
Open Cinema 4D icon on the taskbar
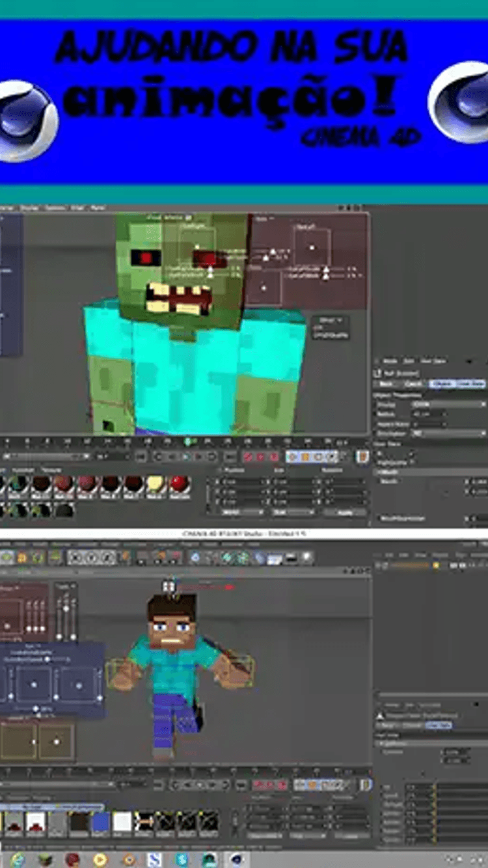236,860
